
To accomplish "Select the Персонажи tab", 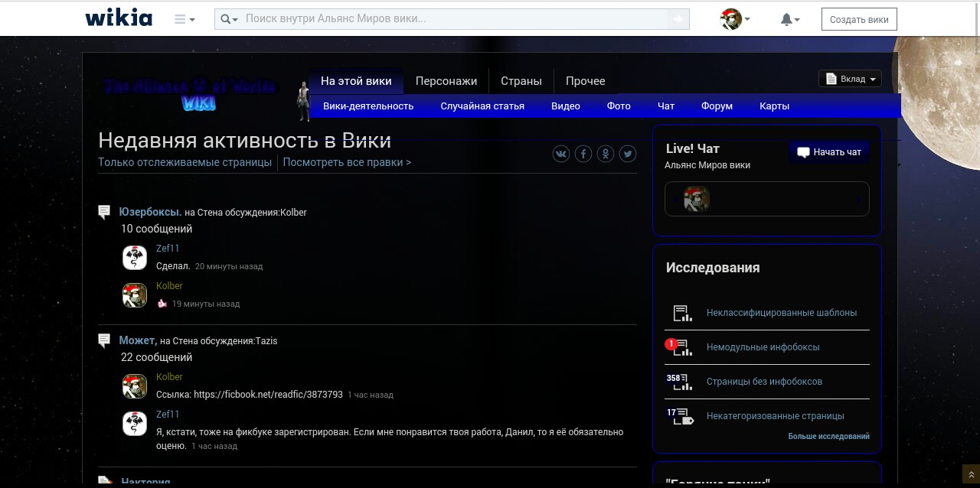I will pyautogui.click(x=446, y=81).
